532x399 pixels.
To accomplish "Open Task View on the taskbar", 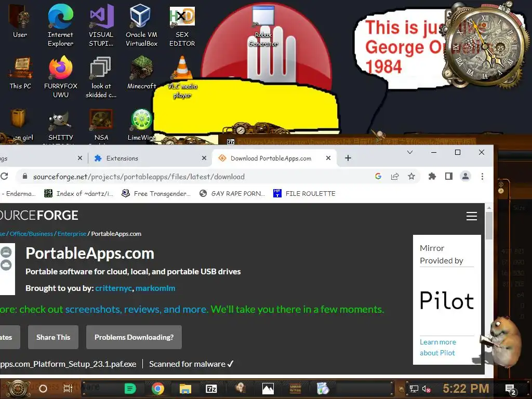I will click(x=68, y=389).
